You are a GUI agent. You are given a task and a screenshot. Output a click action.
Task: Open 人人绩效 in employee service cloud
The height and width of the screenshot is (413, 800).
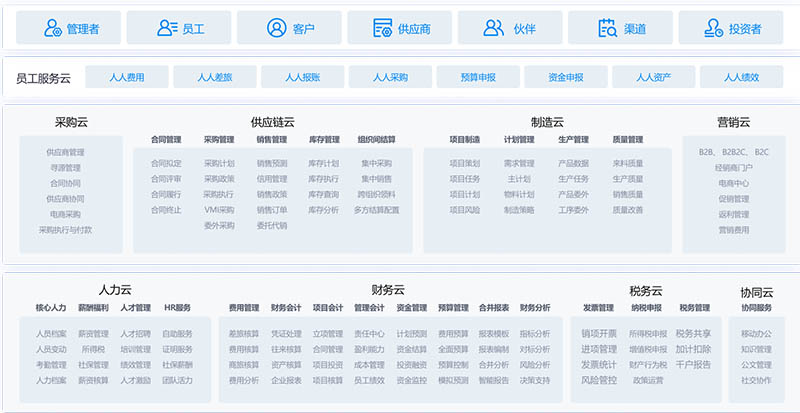741,77
